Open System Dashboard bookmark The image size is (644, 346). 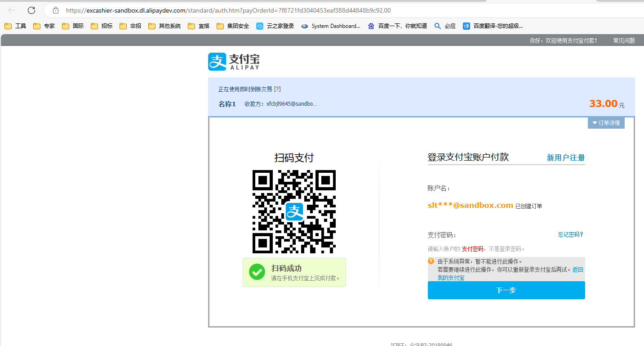click(x=331, y=26)
